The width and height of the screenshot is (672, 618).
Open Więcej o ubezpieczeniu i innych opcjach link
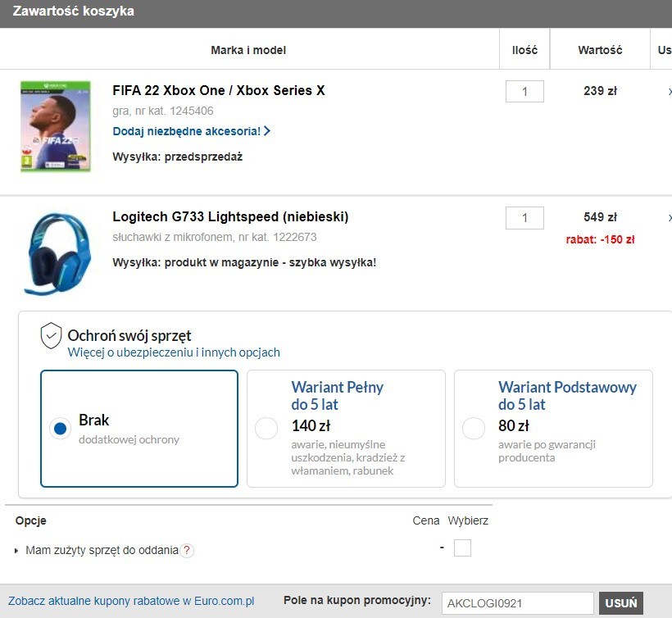click(x=174, y=352)
